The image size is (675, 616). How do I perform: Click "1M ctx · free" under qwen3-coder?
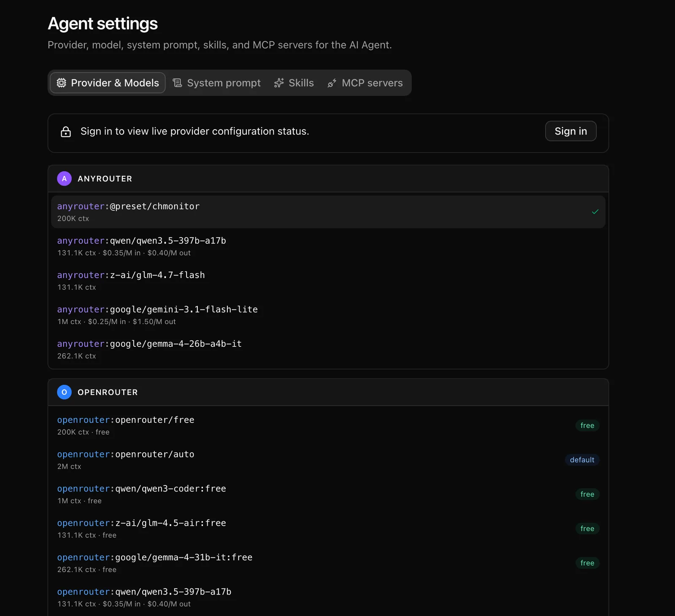click(79, 501)
